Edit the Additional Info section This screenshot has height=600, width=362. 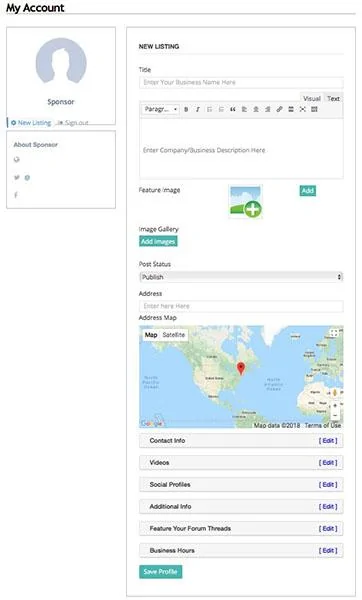click(x=328, y=507)
